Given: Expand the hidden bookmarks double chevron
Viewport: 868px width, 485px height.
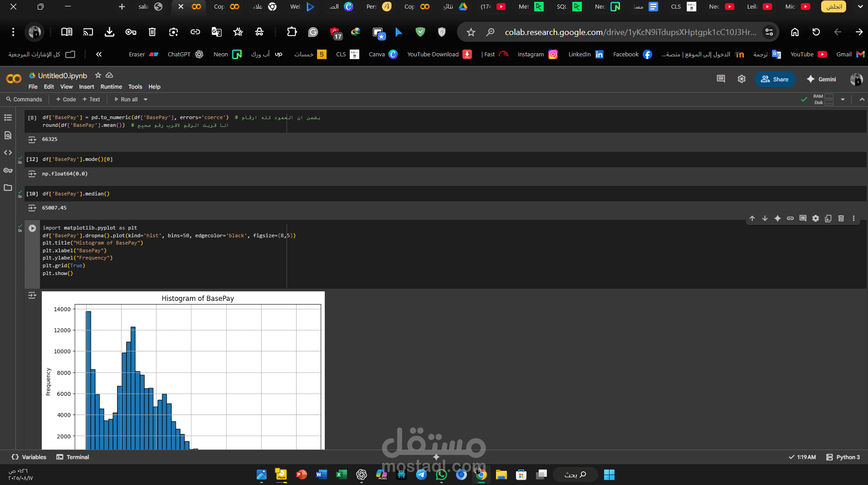Looking at the screenshot, I should pyautogui.click(x=99, y=55).
